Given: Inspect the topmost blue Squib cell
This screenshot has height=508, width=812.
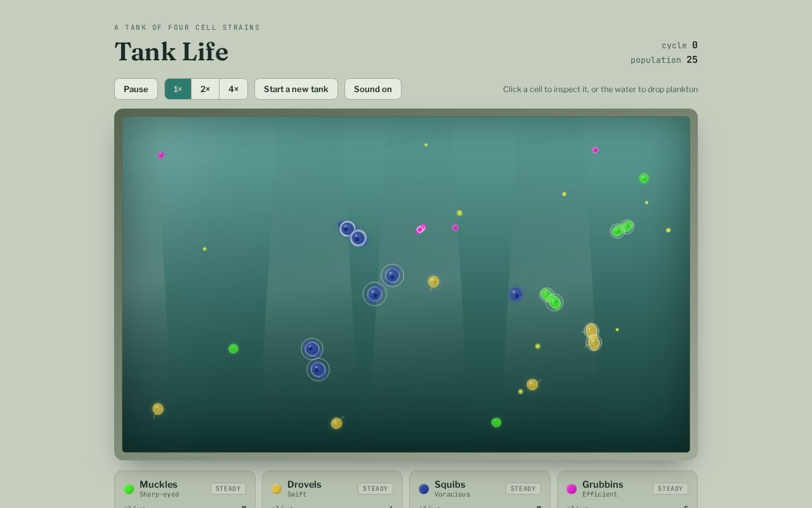Looking at the screenshot, I should pos(347,229).
